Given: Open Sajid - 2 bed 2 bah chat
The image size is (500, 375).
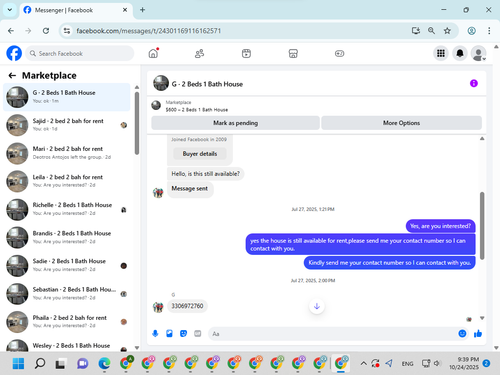Looking at the screenshot, I should 67,125.
